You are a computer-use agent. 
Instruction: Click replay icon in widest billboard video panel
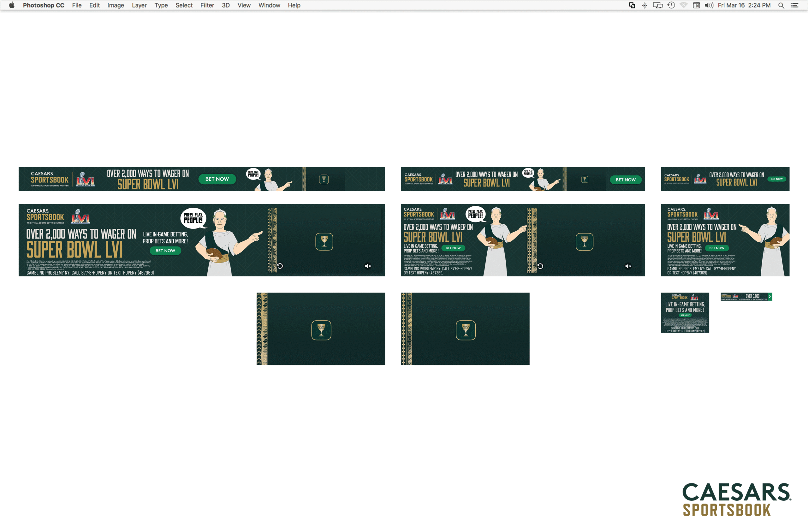click(x=280, y=266)
